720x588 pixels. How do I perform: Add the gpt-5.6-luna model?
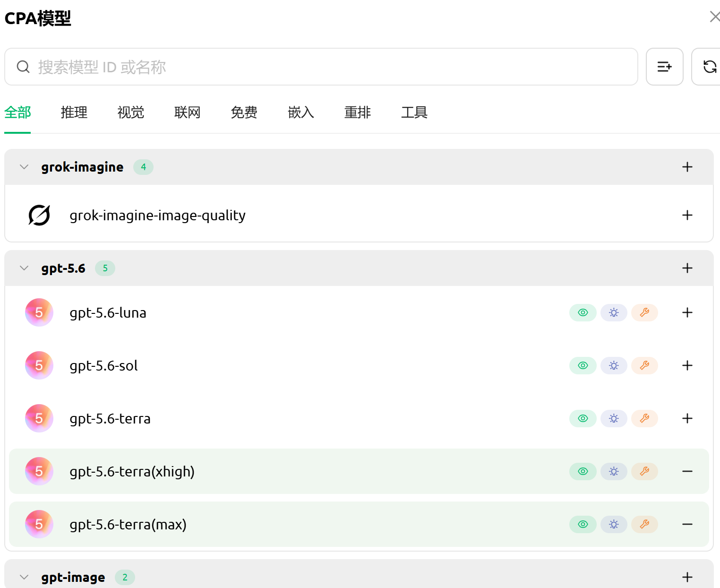(x=687, y=312)
